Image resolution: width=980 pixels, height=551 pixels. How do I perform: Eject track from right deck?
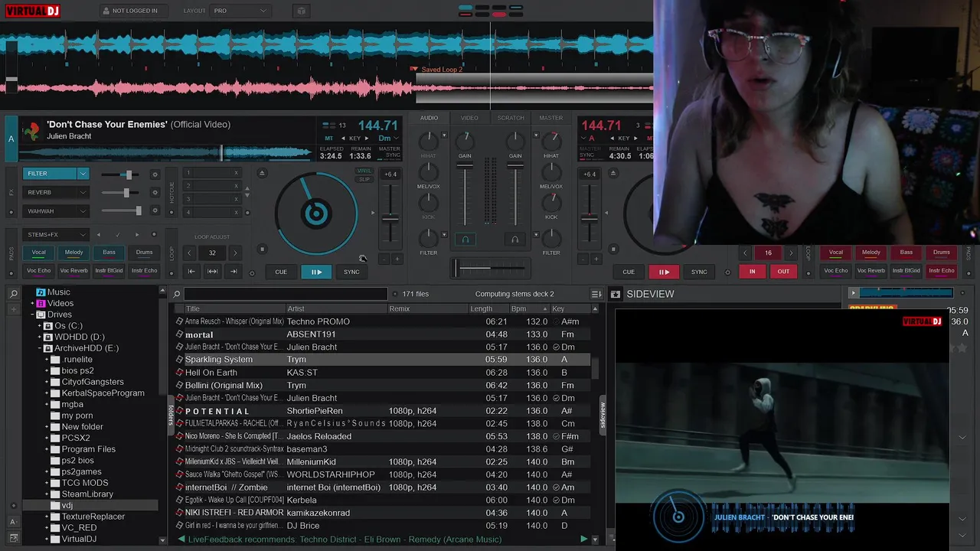click(x=615, y=173)
